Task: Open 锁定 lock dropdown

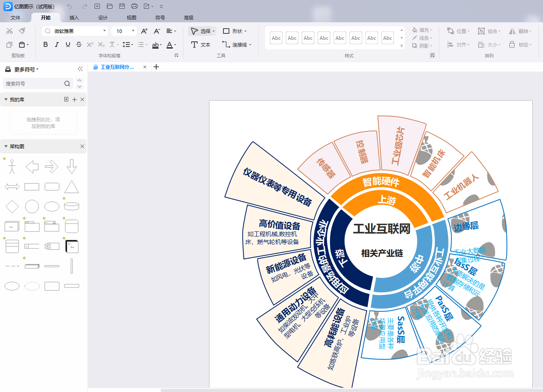Action: pos(520,45)
